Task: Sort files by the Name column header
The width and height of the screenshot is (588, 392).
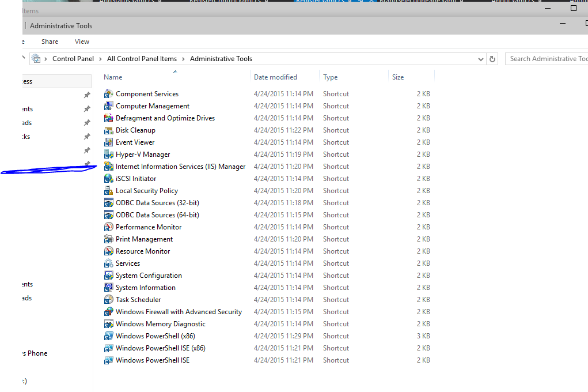Action: [113, 77]
